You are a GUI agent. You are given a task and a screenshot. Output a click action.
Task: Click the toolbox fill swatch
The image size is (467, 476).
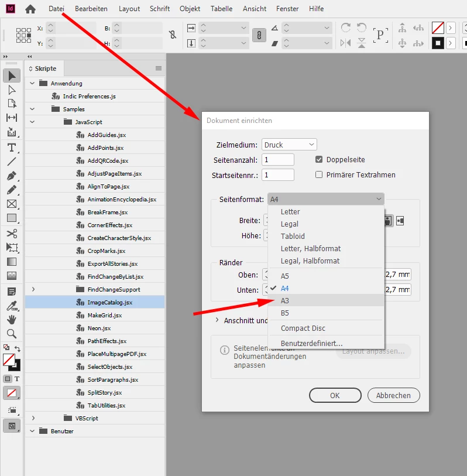[x=9, y=360]
